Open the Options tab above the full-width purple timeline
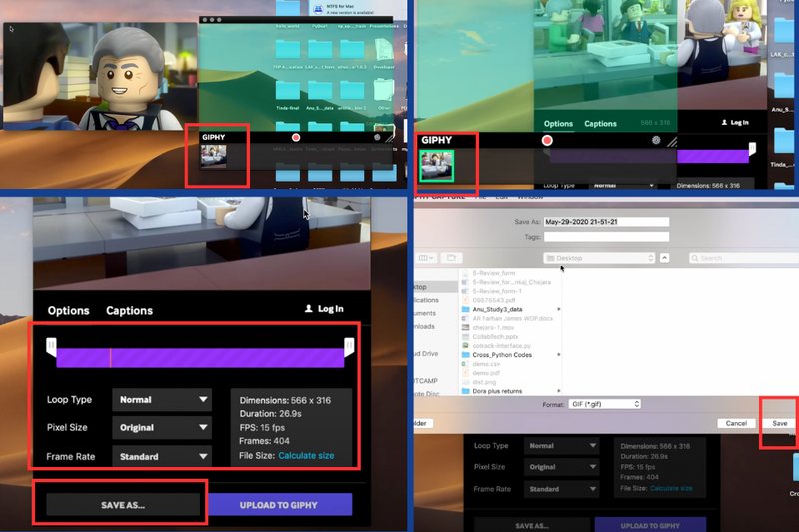The height and width of the screenshot is (532, 799). tap(68, 311)
